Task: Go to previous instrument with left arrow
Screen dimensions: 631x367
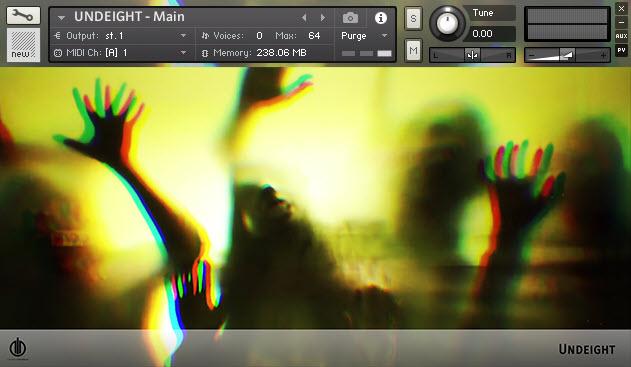Action: point(304,18)
